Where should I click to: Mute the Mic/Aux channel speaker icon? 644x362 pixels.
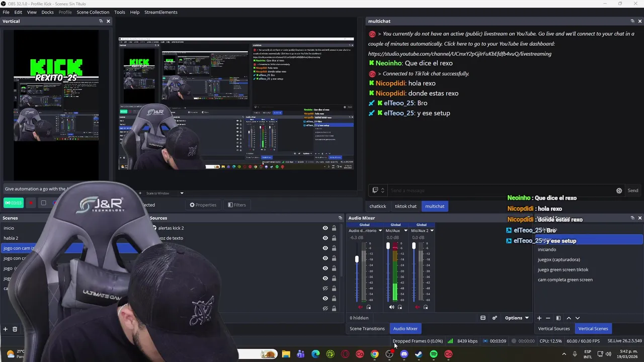[x=391, y=307]
